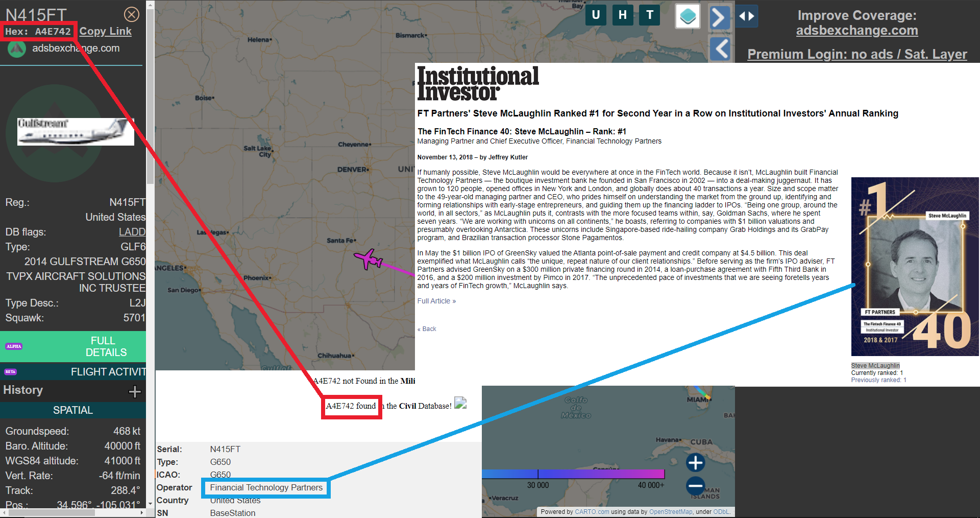
Task: Click the 2014 GULFSTREAM G650 text
Action: pos(85,262)
